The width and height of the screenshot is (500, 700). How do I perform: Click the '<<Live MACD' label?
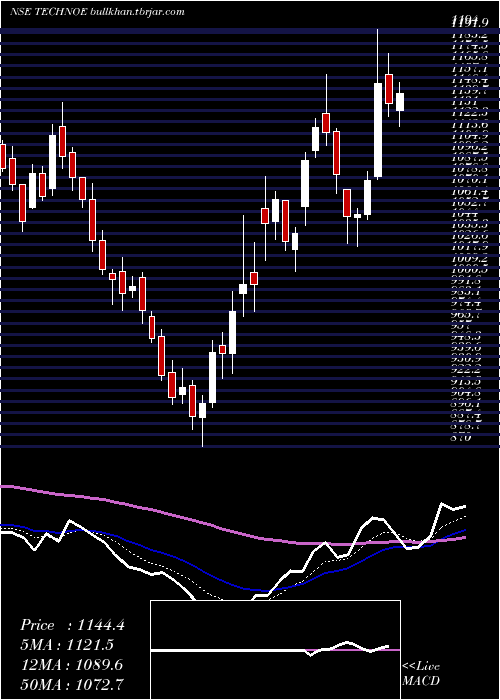(x=421, y=674)
